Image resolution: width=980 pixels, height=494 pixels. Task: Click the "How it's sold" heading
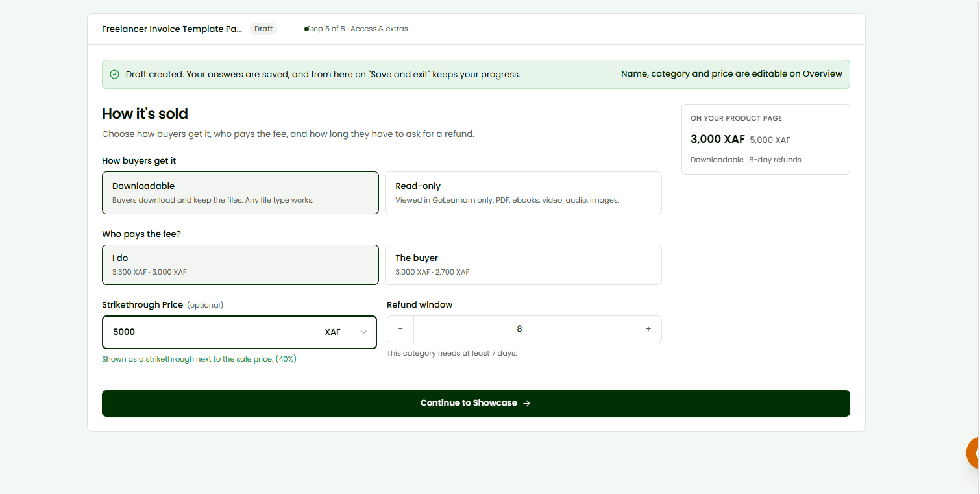[x=145, y=114]
